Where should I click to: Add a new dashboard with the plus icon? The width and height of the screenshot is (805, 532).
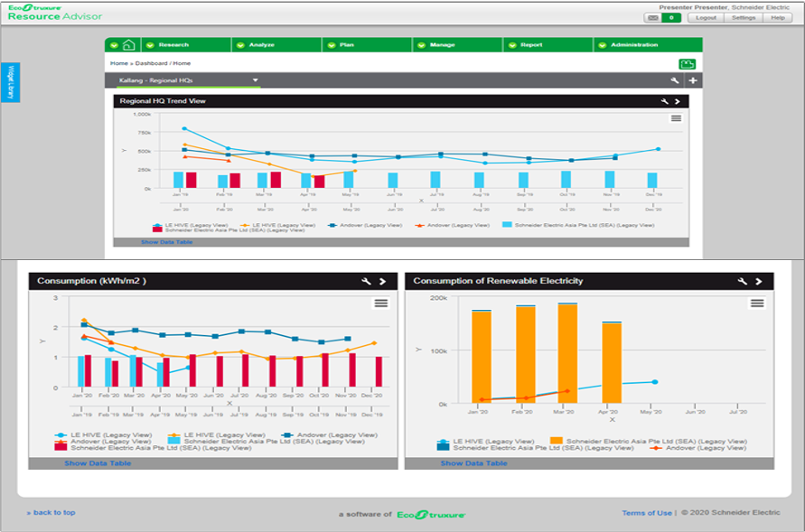click(x=693, y=80)
